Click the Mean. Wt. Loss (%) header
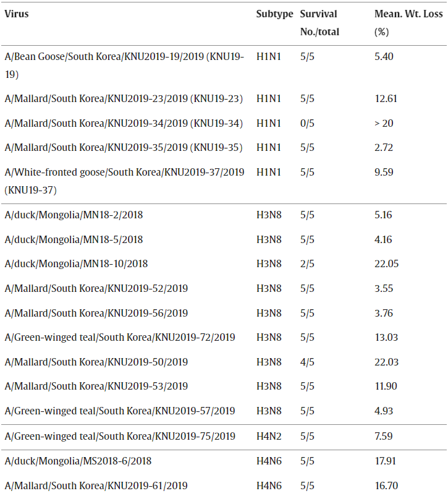Viewport: 448px width, 496px height. tap(408, 23)
